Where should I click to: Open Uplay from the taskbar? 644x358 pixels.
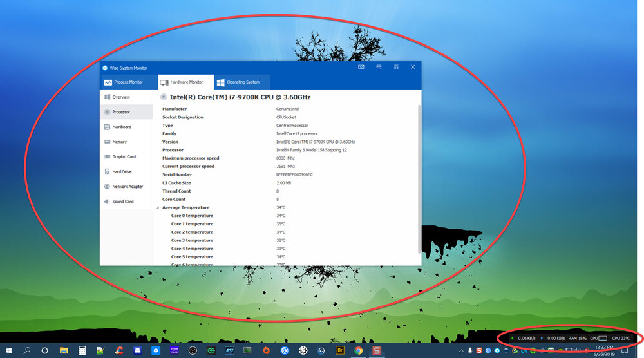click(285, 351)
